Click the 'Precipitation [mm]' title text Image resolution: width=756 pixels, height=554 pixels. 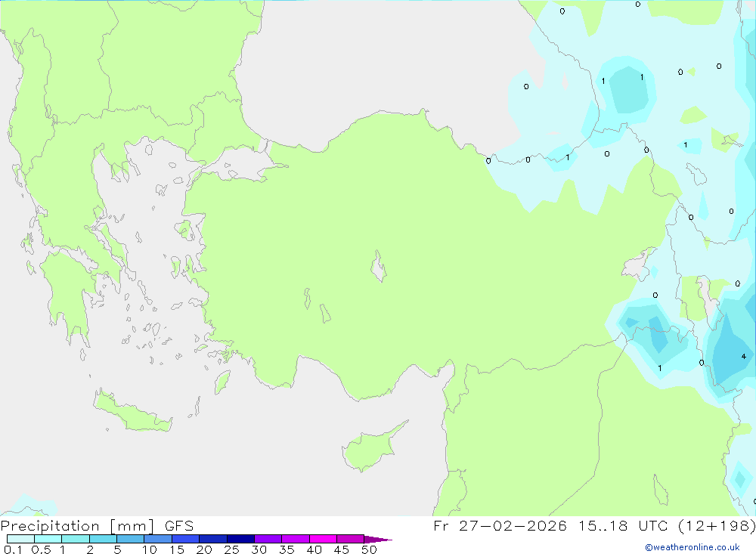pos(77,525)
